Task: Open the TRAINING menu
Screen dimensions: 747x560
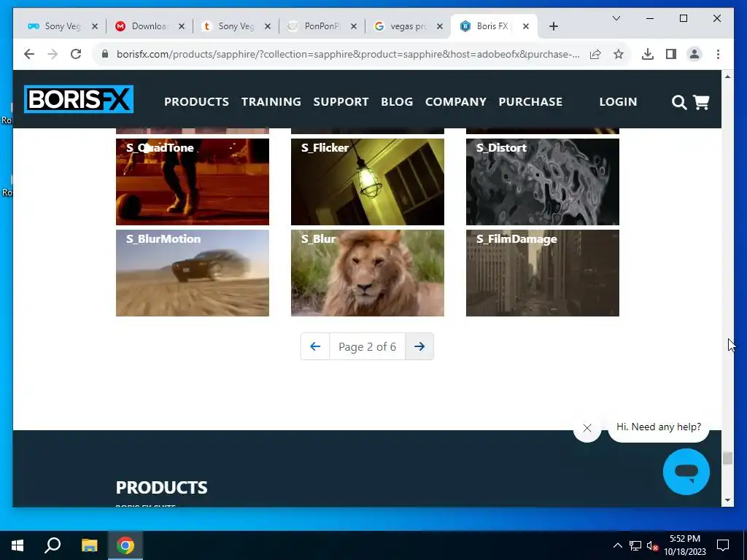Action: point(271,102)
